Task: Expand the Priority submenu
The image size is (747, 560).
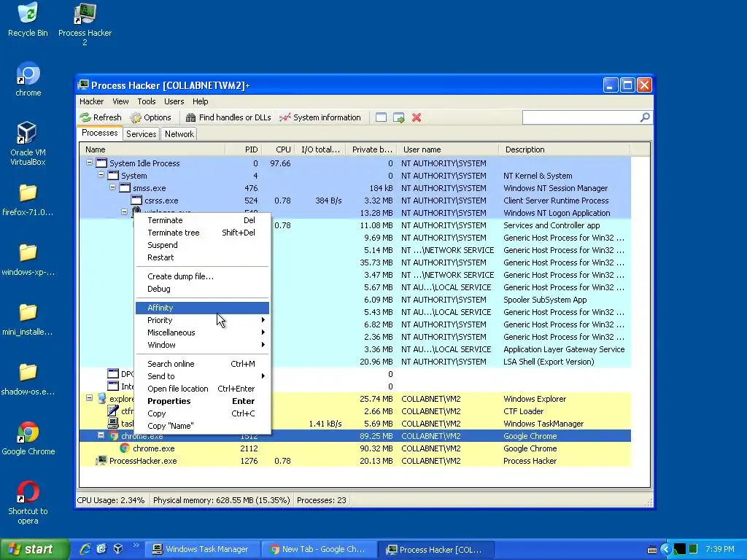Action: (202, 320)
